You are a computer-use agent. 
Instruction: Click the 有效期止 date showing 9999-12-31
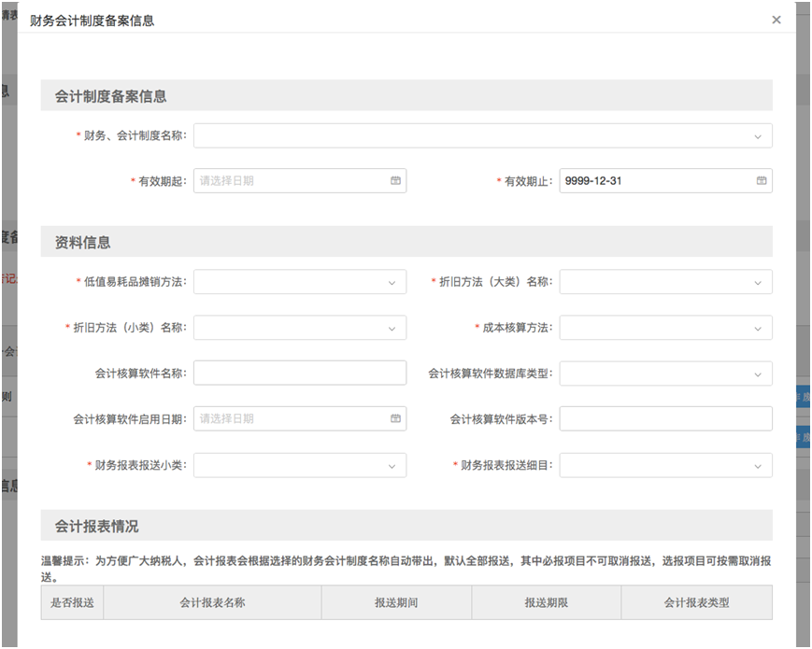(654, 181)
